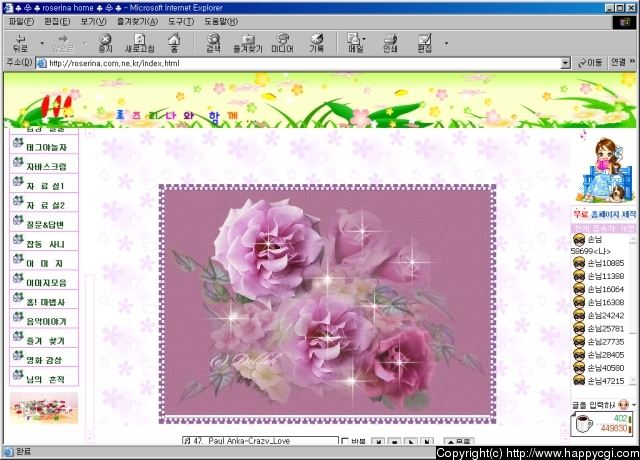Open the 편집 button dropdown arrow

[x=447, y=43]
